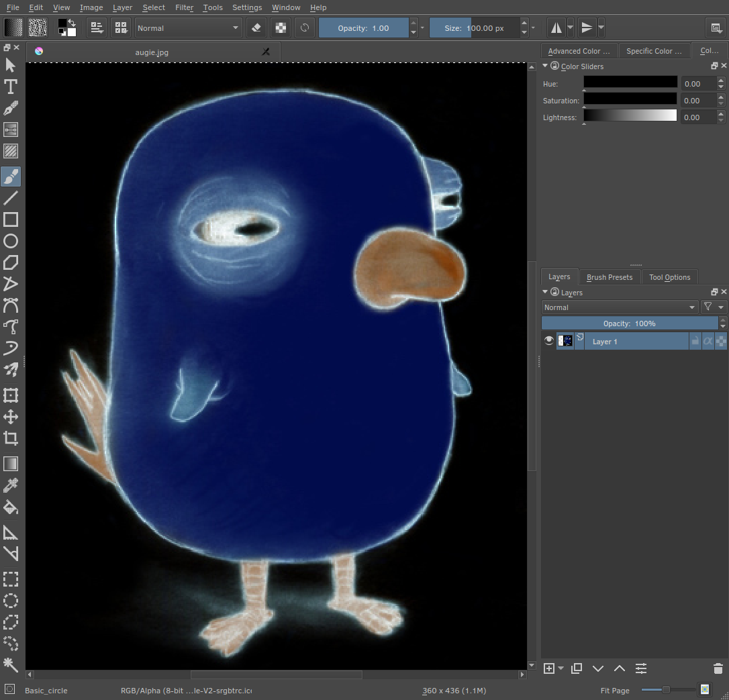Select the Gradient tool in toolbox

click(x=10, y=464)
